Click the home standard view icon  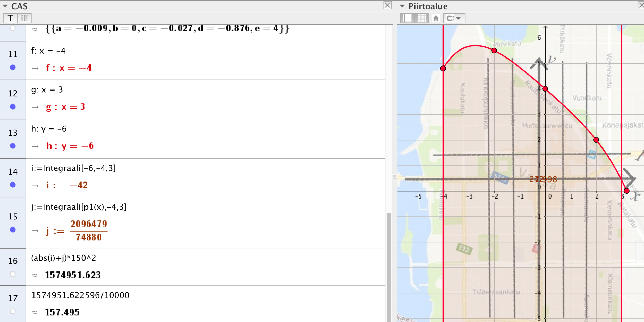[436, 19]
